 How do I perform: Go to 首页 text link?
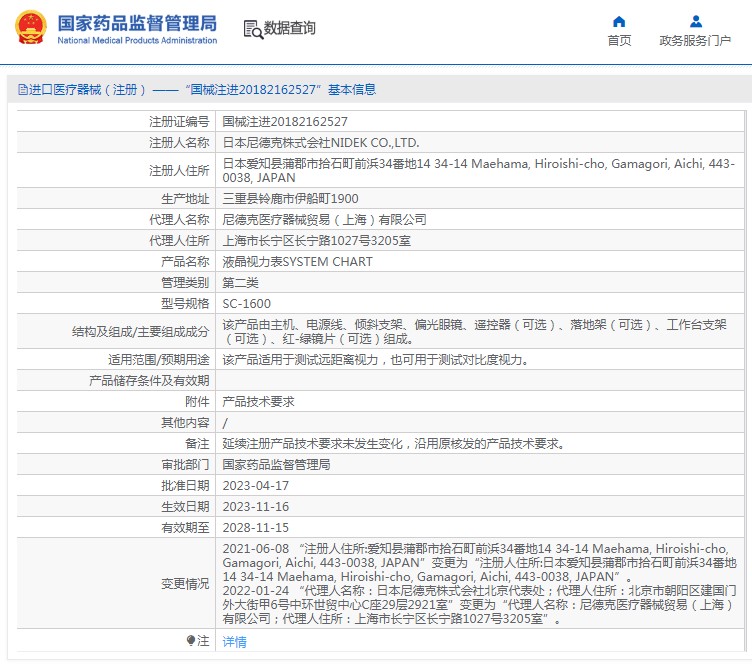(x=619, y=40)
